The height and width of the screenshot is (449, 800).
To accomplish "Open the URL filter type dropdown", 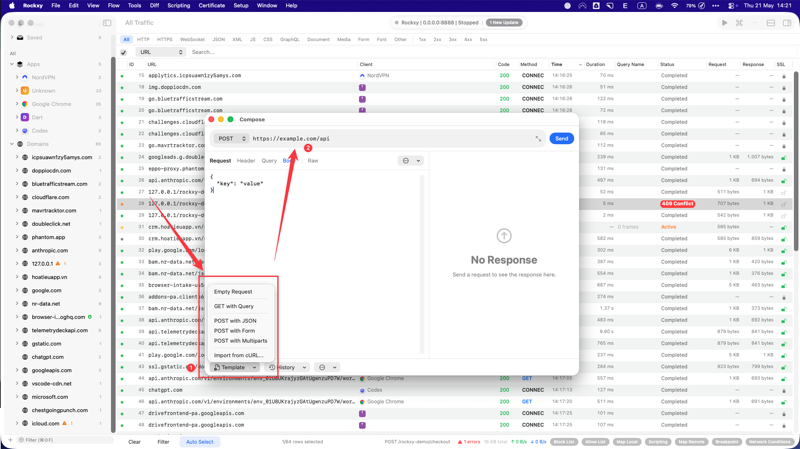I will pyautogui.click(x=160, y=52).
